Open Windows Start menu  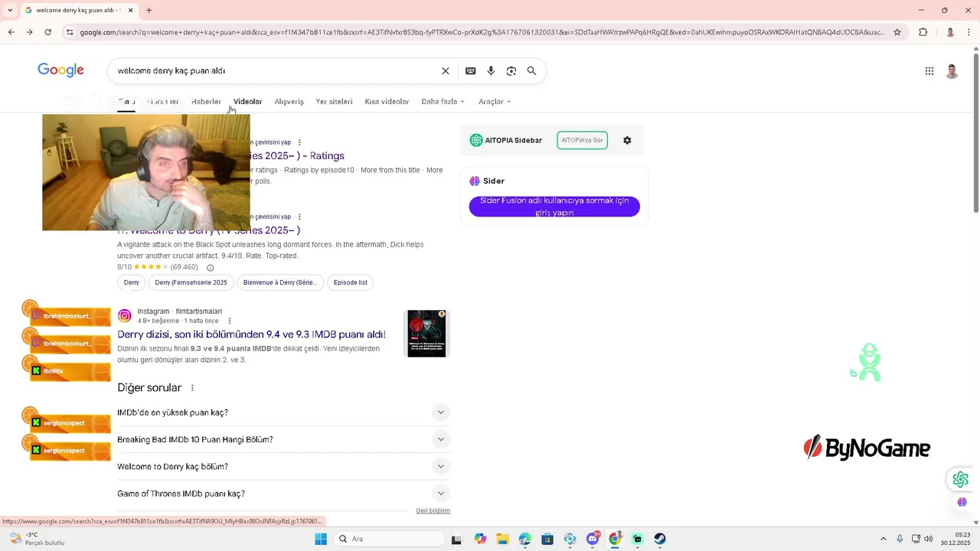coord(321,539)
